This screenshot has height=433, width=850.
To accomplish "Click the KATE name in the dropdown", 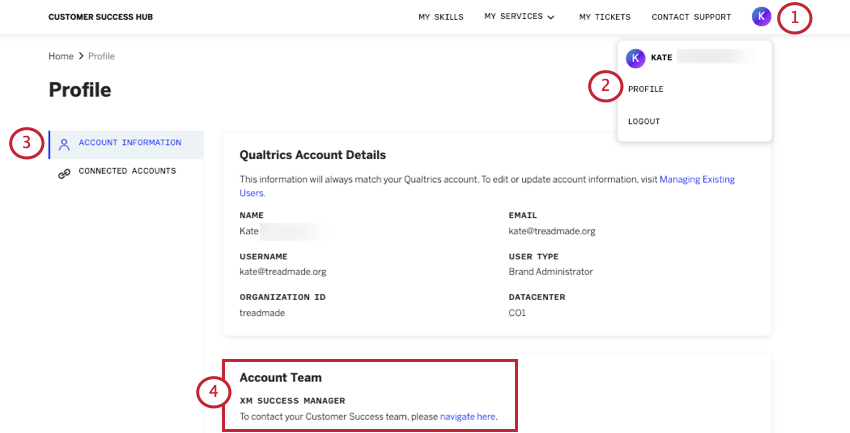I will click(x=661, y=57).
